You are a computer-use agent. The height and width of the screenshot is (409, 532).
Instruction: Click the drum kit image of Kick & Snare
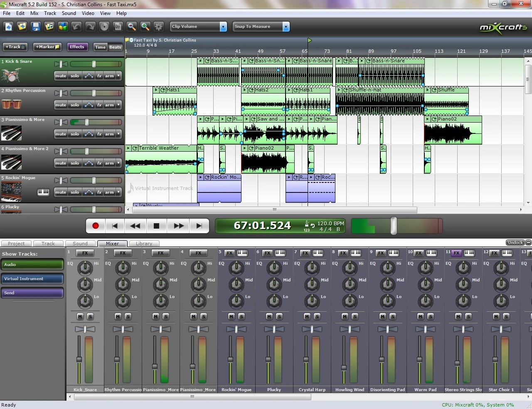[x=11, y=75]
